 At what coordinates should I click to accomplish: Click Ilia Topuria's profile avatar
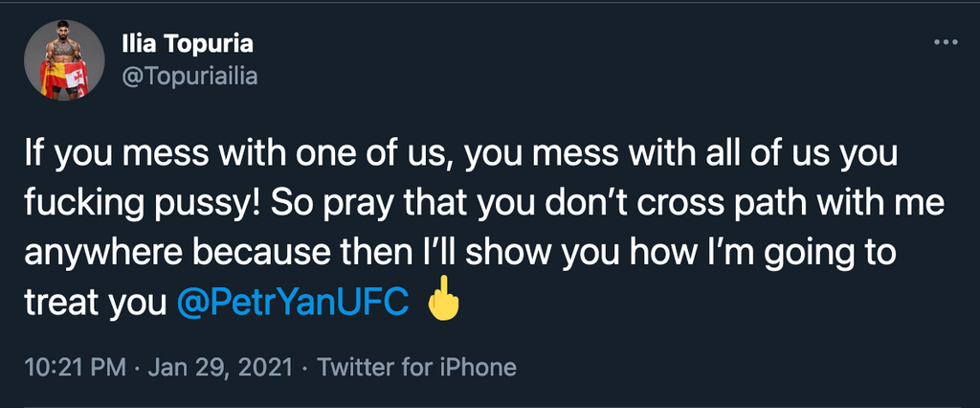click(x=65, y=59)
